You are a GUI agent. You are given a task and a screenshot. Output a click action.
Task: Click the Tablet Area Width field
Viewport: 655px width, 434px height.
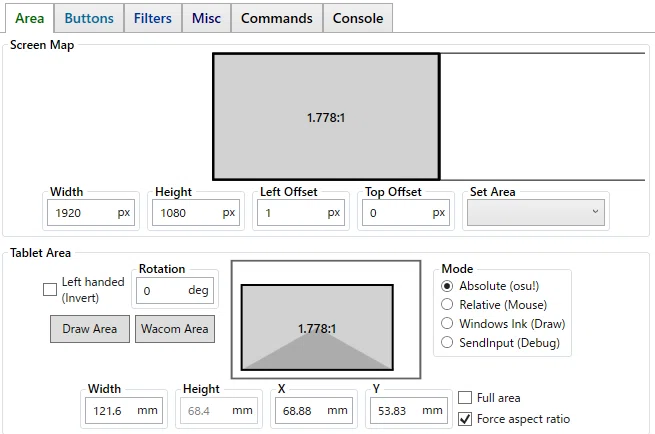pyautogui.click(x=124, y=411)
